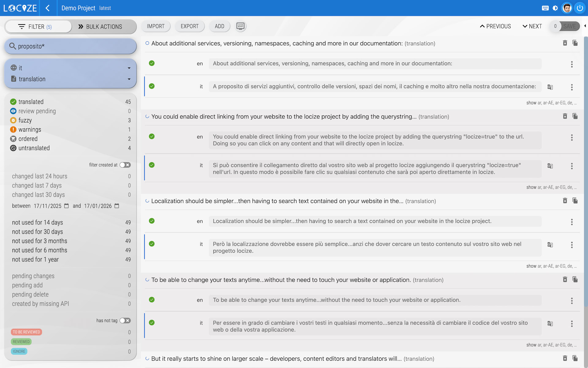Click the power logout icon
588x368 pixels.
pyautogui.click(x=580, y=8)
